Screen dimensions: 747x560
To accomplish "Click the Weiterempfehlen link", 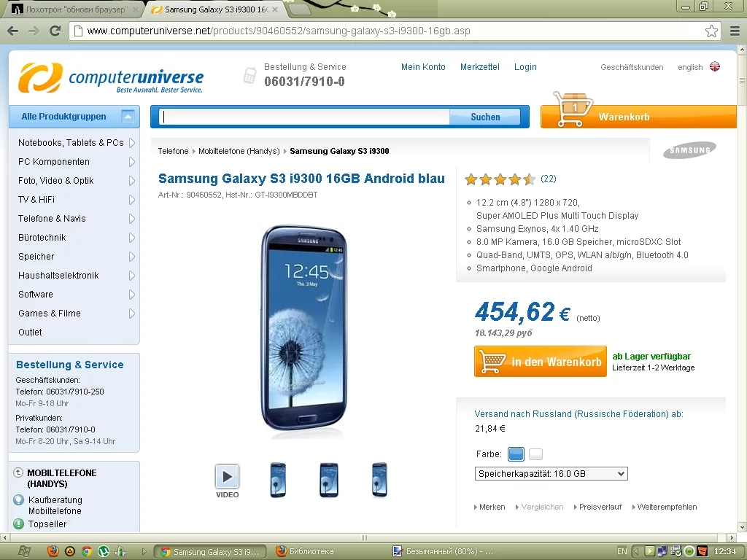I will 667,507.
